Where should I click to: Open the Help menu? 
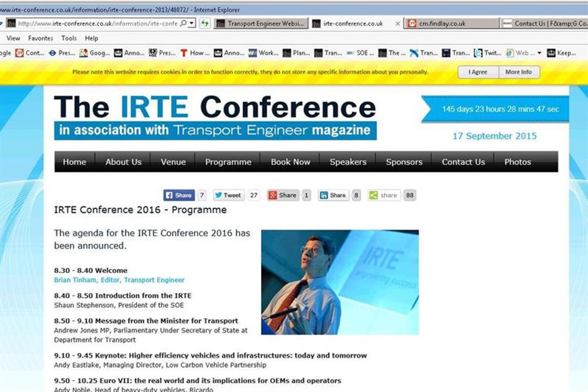point(91,38)
